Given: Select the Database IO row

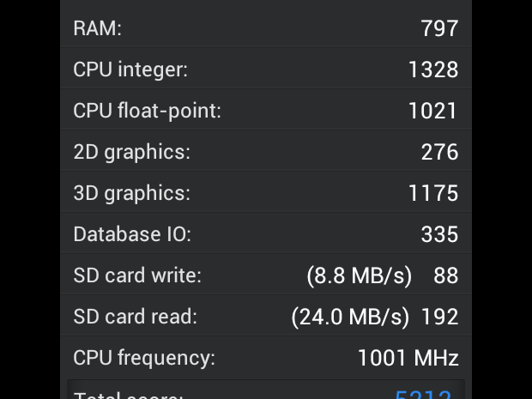Looking at the screenshot, I should [x=266, y=233].
